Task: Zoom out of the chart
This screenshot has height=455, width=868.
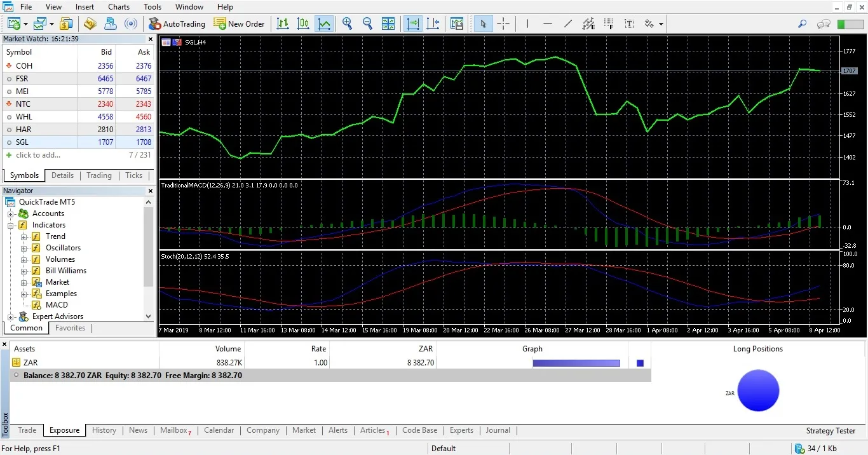Action: (x=367, y=24)
